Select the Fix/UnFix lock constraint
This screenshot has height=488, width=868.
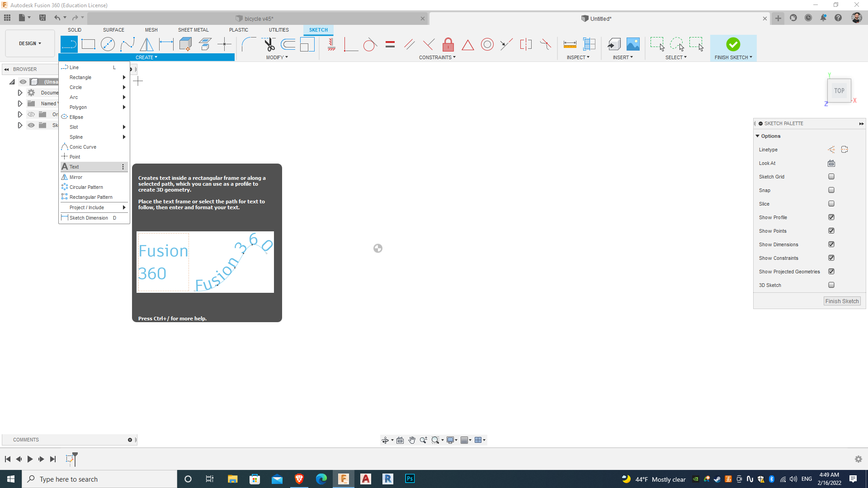[448, 44]
